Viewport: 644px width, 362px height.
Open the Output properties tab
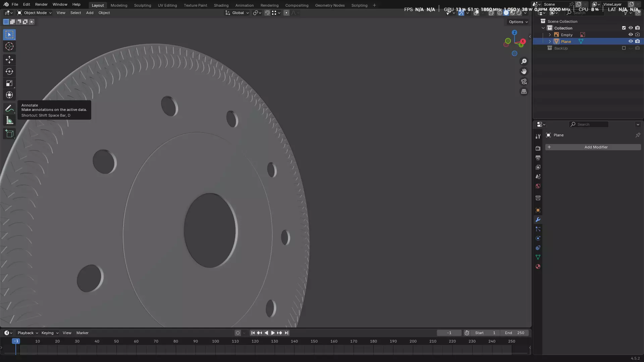[x=538, y=158]
